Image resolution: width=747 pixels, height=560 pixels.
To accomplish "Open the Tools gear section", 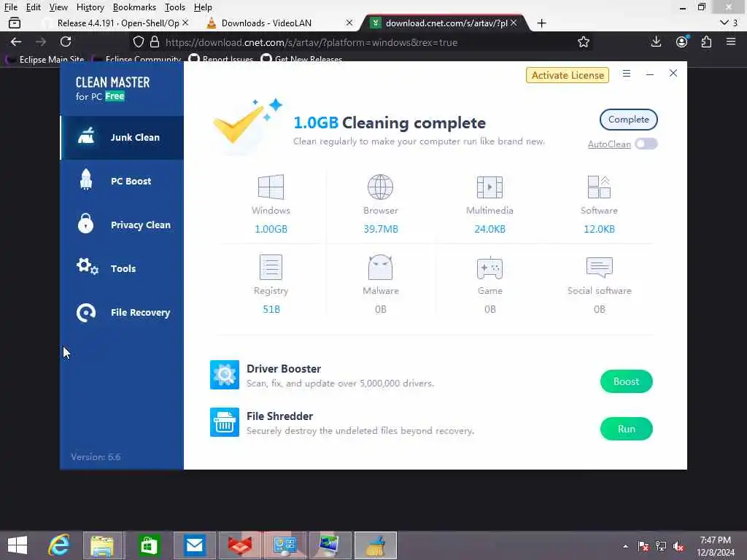I will (122, 268).
